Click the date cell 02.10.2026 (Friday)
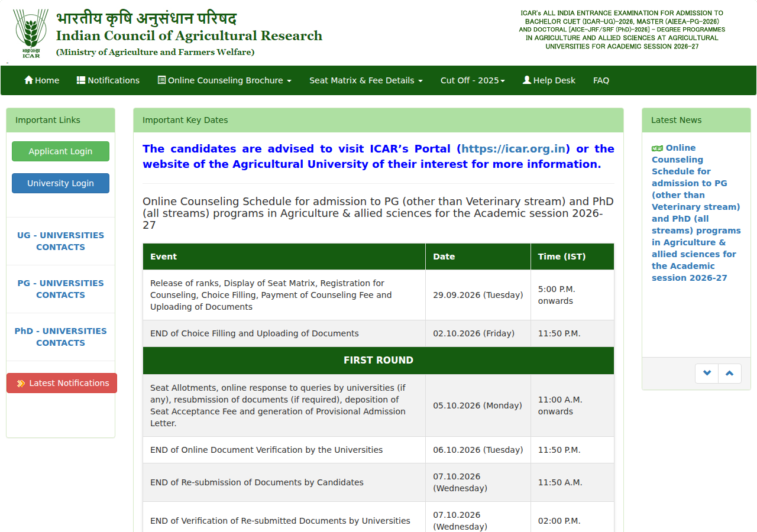The width and height of the screenshot is (757, 532). pos(478,333)
